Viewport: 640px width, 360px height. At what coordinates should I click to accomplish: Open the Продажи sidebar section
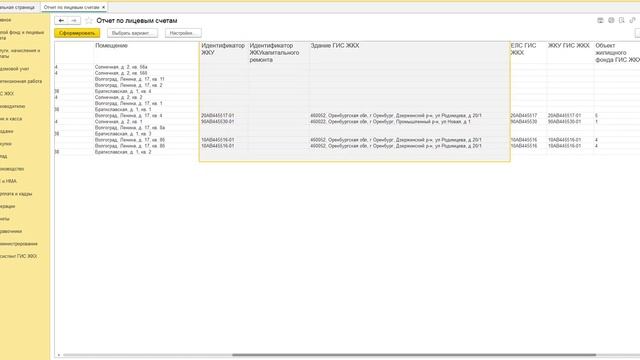pos(7,131)
